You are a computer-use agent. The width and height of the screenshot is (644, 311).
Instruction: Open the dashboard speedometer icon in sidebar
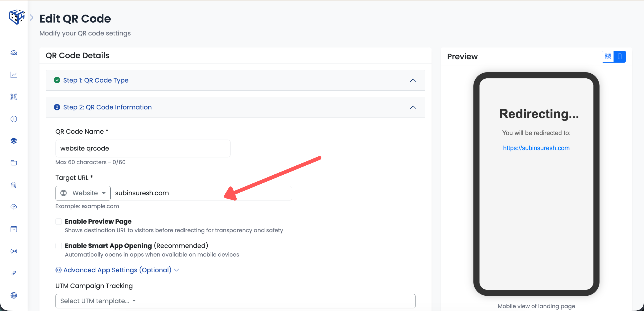pyautogui.click(x=14, y=53)
